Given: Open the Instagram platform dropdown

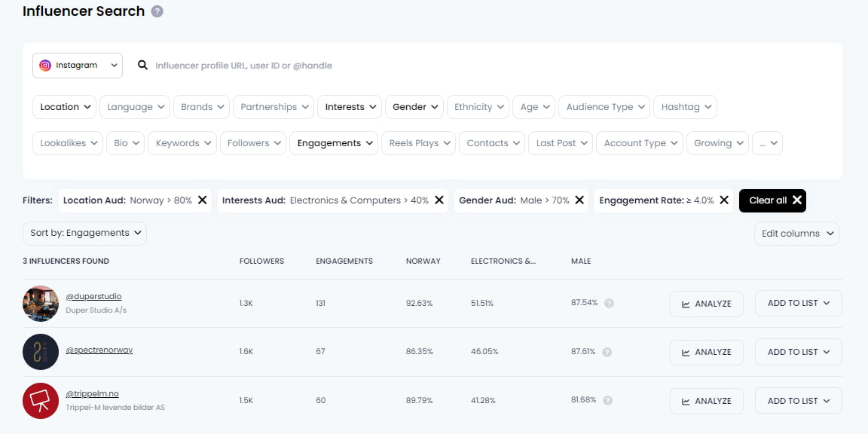Looking at the screenshot, I should (78, 66).
